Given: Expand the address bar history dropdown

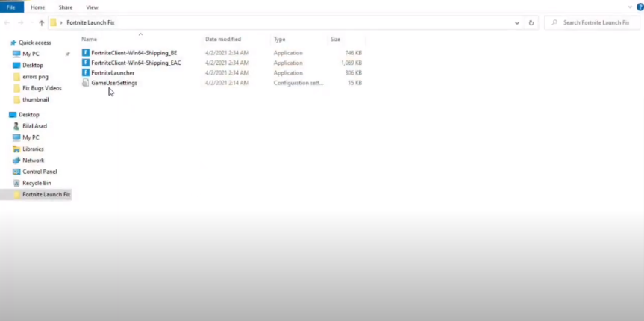Looking at the screenshot, I should coord(516,23).
